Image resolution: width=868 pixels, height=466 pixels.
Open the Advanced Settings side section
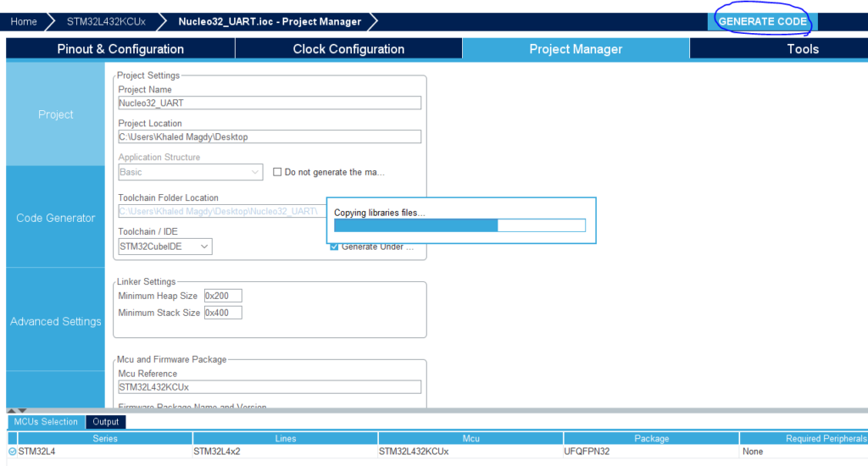(x=56, y=321)
